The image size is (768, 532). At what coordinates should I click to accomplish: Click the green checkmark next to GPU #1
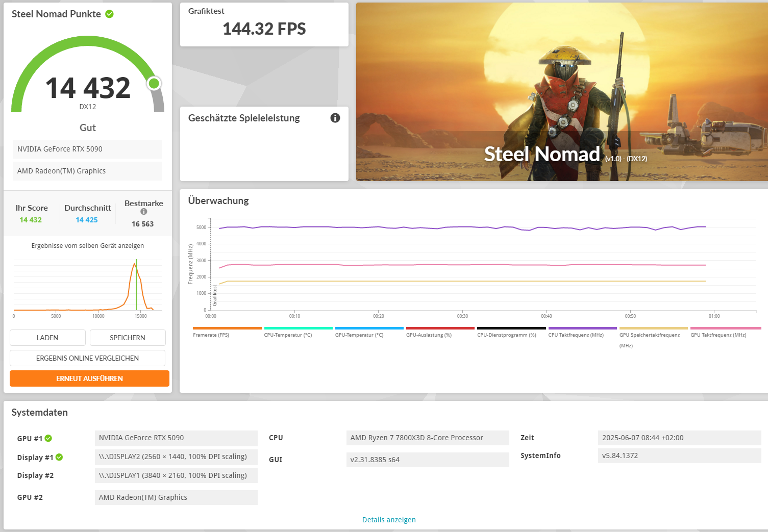tap(48, 438)
